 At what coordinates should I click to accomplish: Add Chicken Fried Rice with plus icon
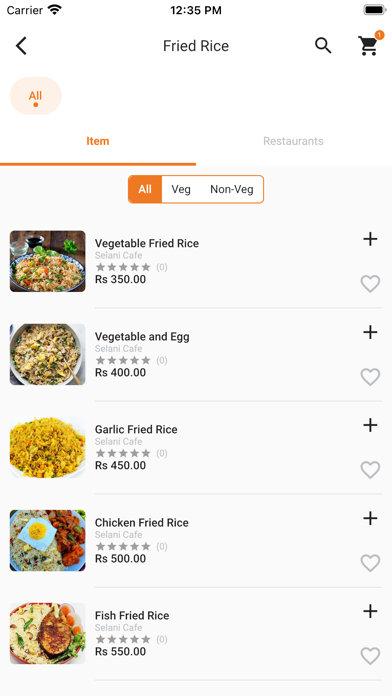370,518
